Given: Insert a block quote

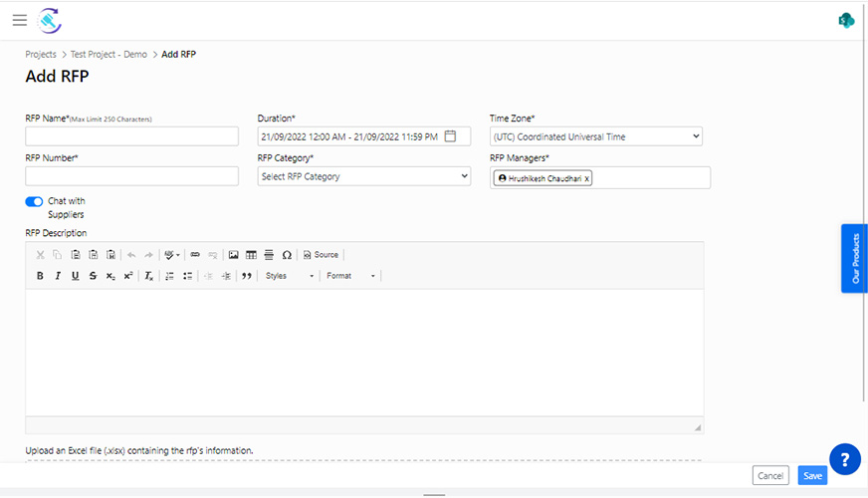Looking at the screenshot, I should pos(247,276).
